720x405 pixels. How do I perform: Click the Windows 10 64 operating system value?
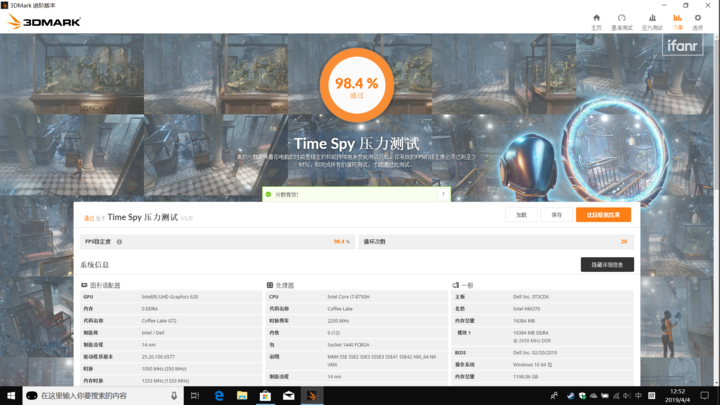532,365
